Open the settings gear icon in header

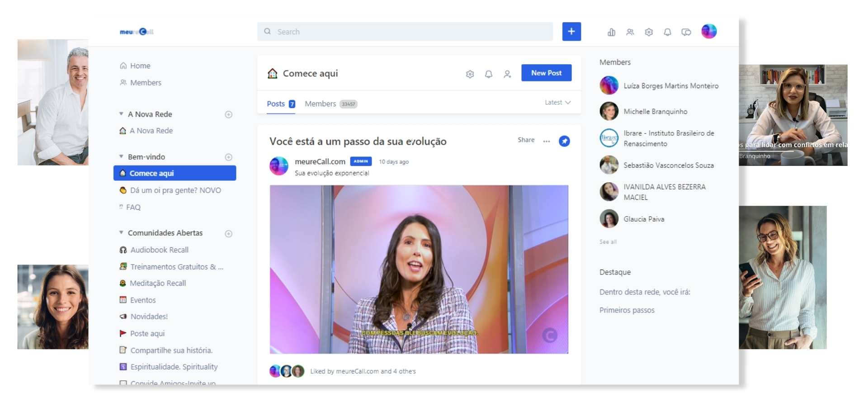[649, 32]
